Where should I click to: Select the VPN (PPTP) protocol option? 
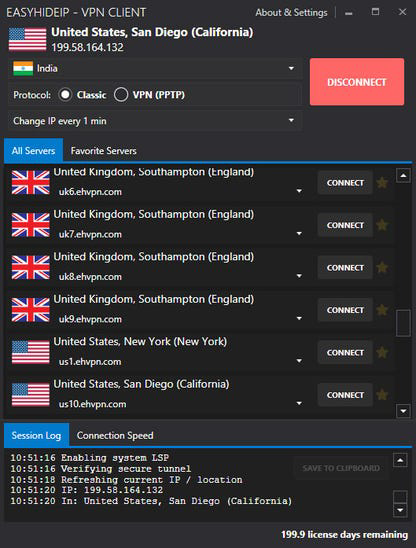pos(121,95)
